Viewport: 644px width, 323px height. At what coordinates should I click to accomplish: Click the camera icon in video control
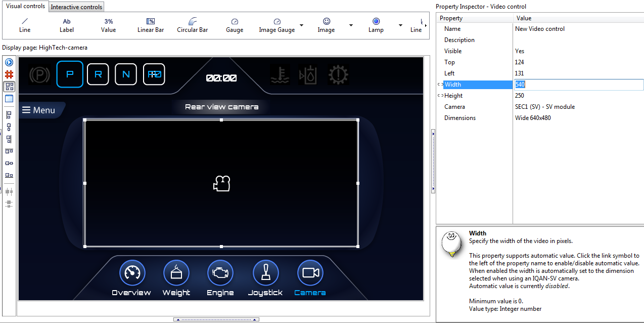point(221,183)
